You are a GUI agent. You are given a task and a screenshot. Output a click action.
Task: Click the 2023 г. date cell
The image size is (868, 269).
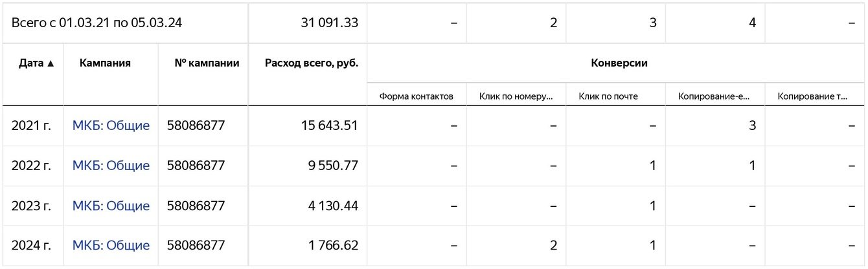31,206
